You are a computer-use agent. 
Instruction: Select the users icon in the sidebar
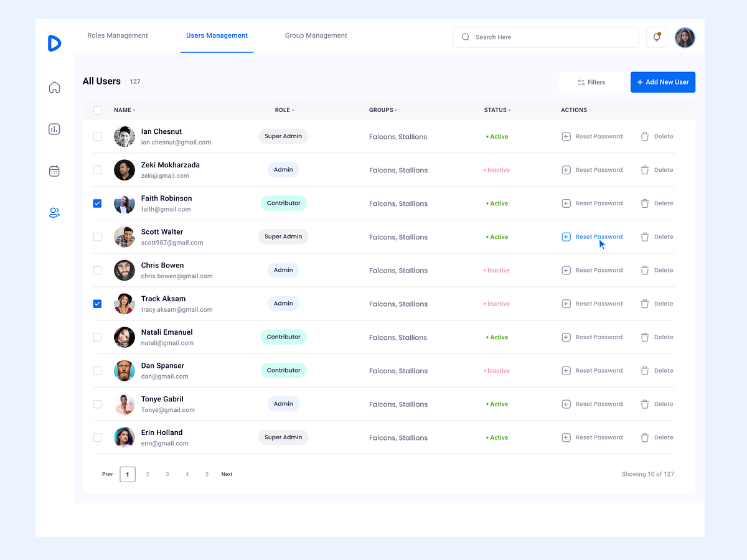click(54, 212)
